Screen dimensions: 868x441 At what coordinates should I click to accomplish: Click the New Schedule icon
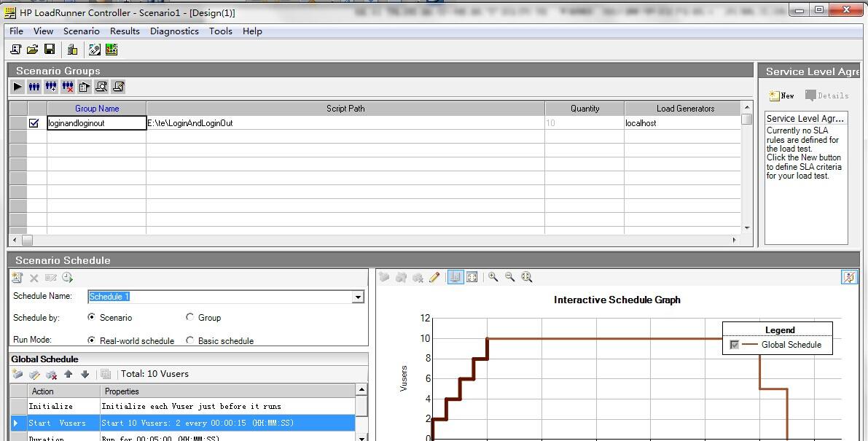(x=17, y=278)
